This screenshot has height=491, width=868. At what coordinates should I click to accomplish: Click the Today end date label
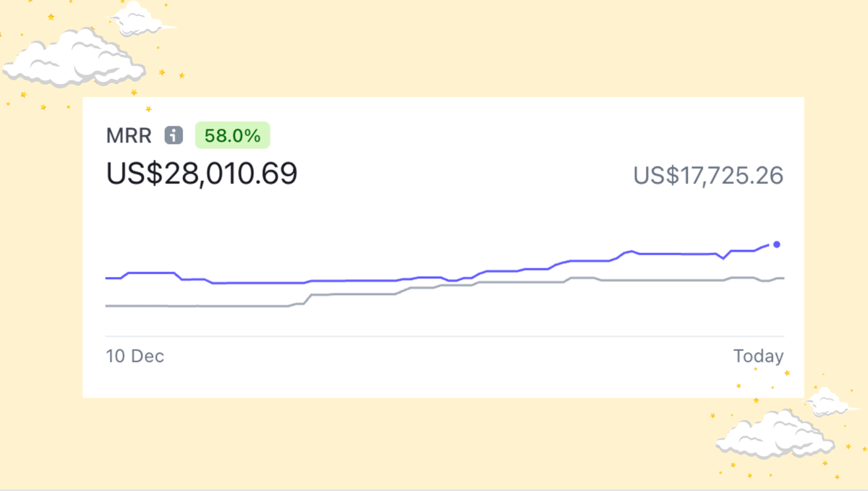pyautogui.click(x=758, y=356)
